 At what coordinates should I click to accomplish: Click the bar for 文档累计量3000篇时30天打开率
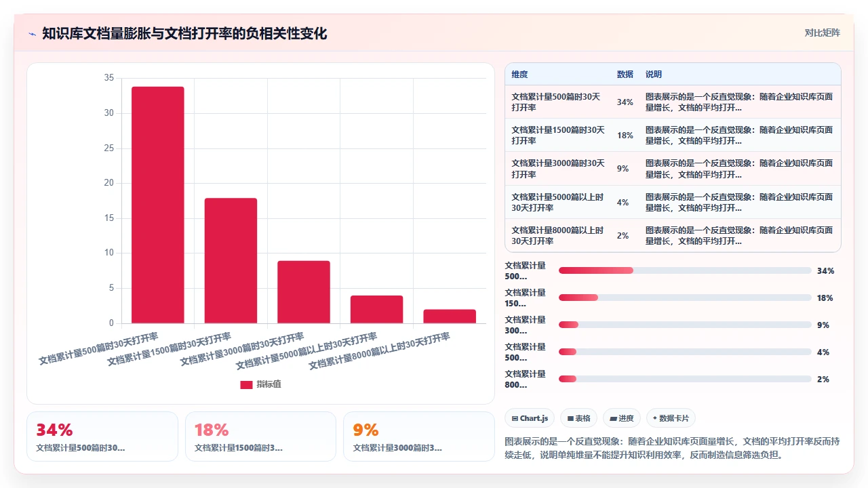coord(304,292)
